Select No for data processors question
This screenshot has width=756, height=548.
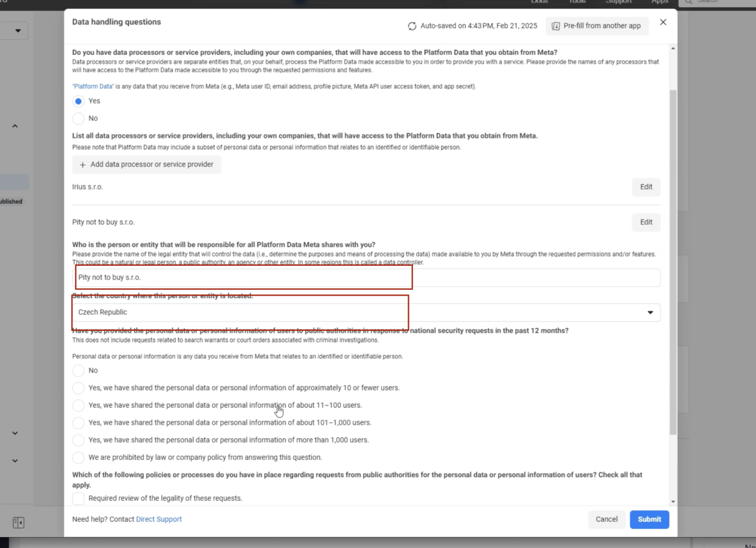click(78, 118)
